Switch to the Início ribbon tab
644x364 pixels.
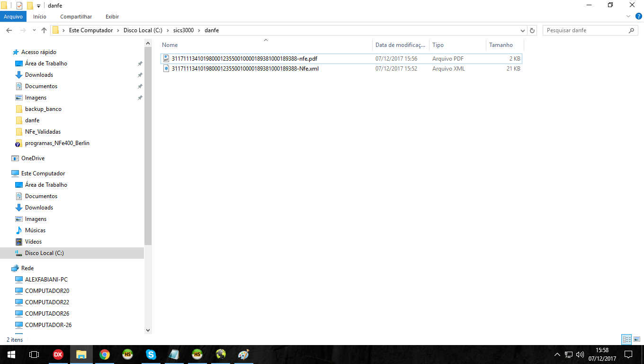[40, 17]
